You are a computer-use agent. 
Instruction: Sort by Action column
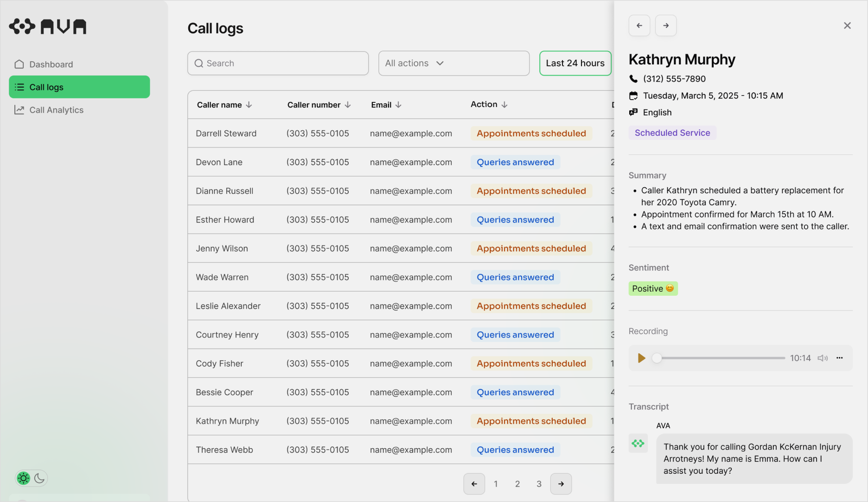[x=489, y=105]
